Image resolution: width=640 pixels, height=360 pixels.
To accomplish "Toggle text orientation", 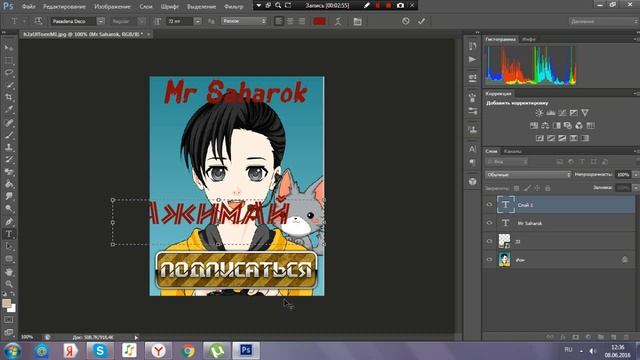I will click(x=38, y=21).
